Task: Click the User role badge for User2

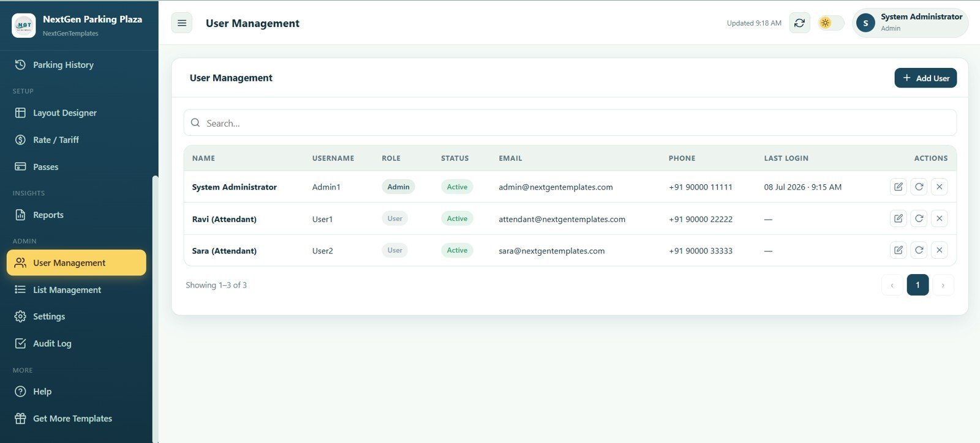Action: point(394,250)
